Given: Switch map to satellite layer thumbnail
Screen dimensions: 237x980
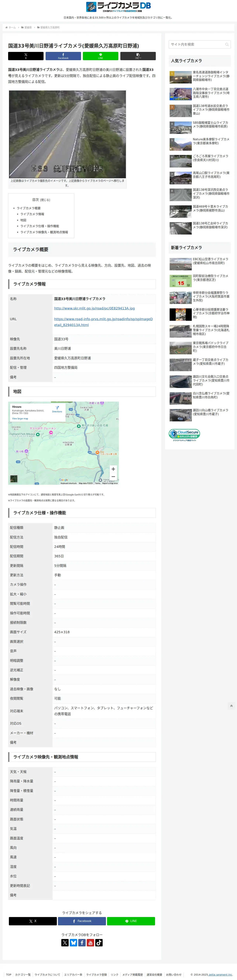Looking at the screenshot, I should click(x=14, y=479).
